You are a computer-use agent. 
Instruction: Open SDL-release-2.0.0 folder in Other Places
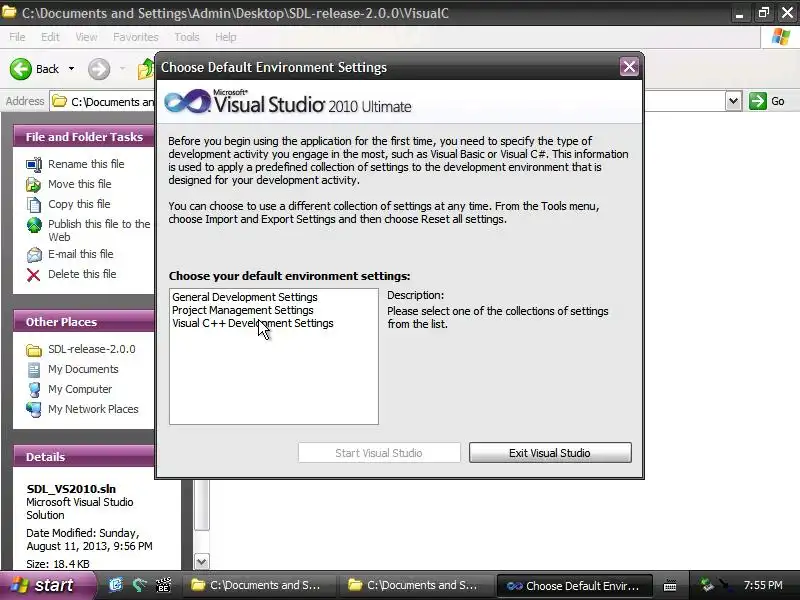point(92,349)
